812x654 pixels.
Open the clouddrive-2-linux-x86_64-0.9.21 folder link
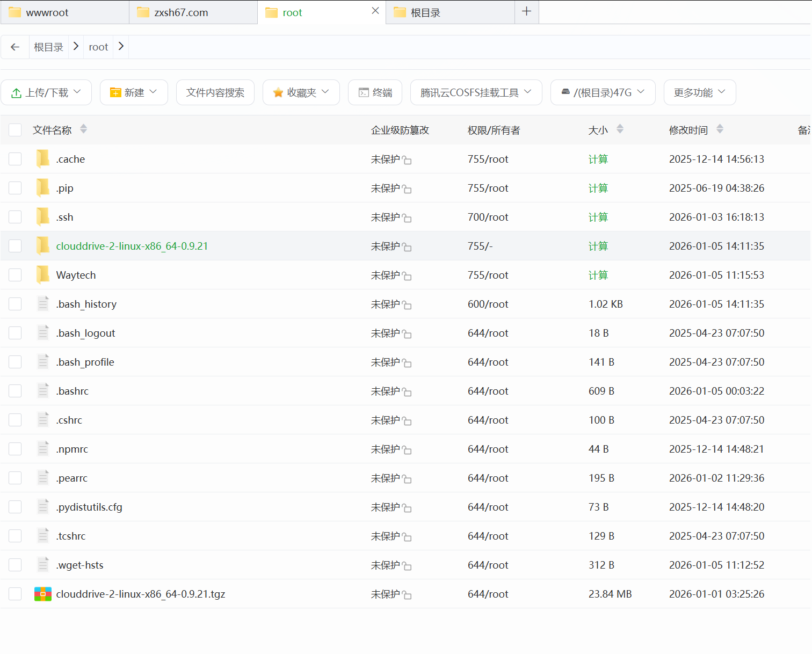[x=132, y=245]
